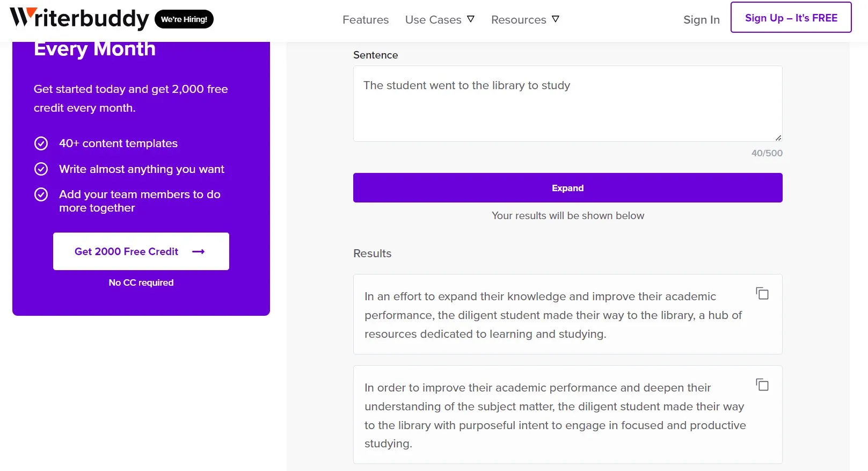Select the first result text box
Viewport: 868px width, 471px height.
[553, 315]
